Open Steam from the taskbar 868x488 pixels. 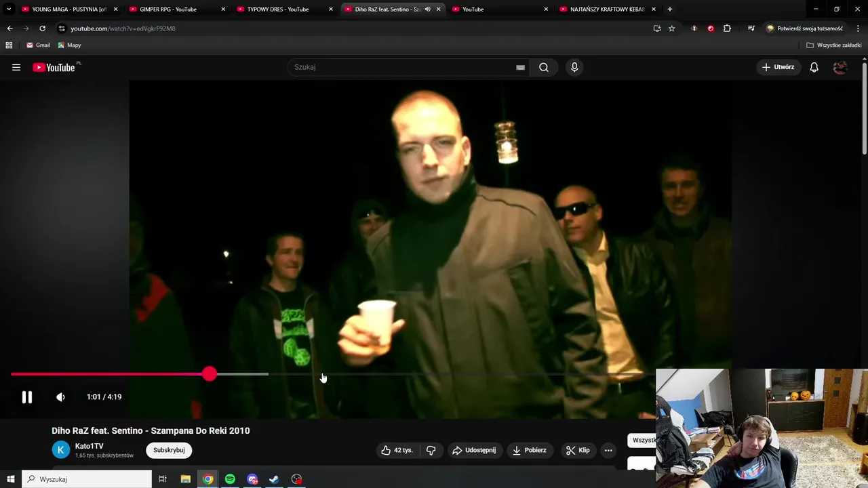275,479
